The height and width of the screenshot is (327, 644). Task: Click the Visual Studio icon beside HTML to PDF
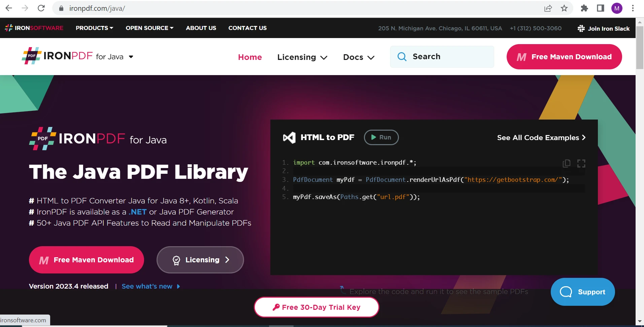[x=289, y=137]
